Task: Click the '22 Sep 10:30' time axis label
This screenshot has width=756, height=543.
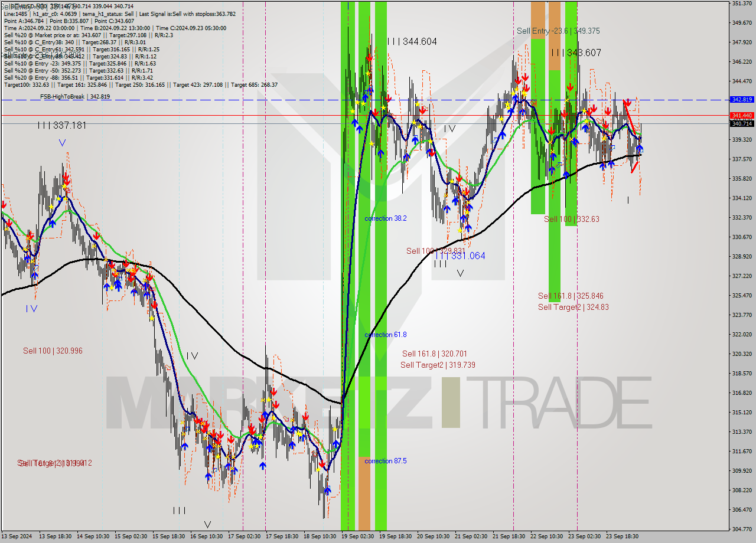Action: pos(547,537)
